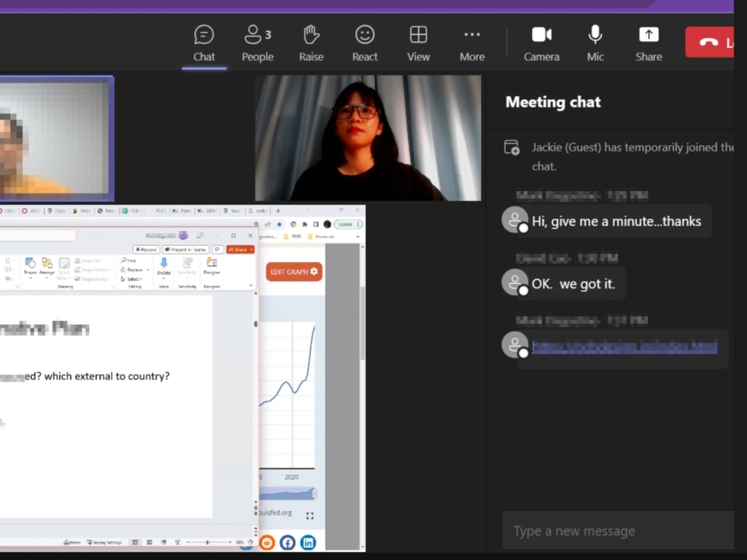
Task: Mute or unmute the Mic
Action: (595, 43)
